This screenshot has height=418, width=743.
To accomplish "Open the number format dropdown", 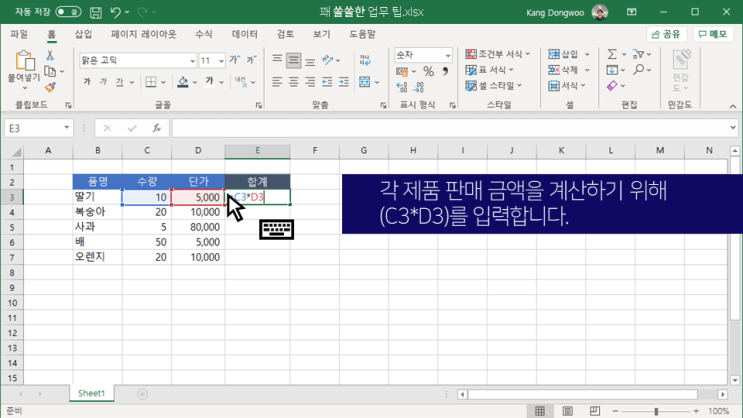I will coord(447,55).
